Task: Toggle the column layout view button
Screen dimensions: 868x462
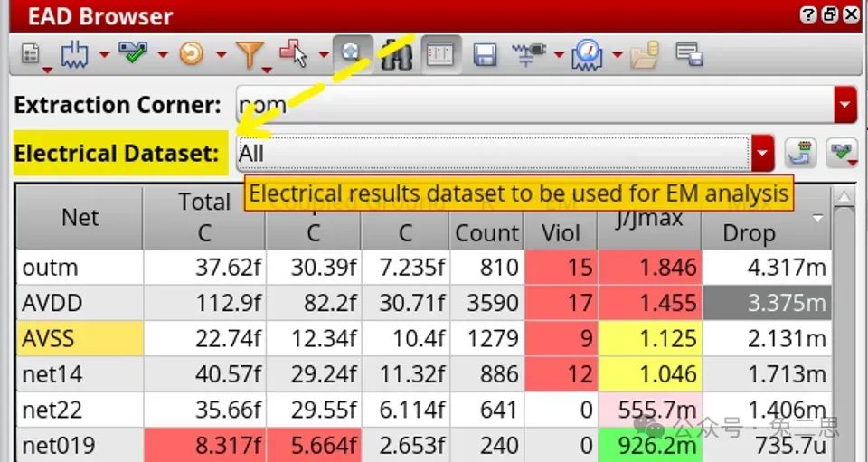Action: (x=439, y=55)
